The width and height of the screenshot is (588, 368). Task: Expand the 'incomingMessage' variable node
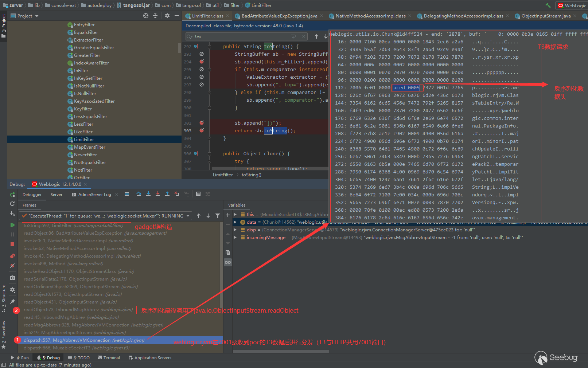tap(235, 237)
